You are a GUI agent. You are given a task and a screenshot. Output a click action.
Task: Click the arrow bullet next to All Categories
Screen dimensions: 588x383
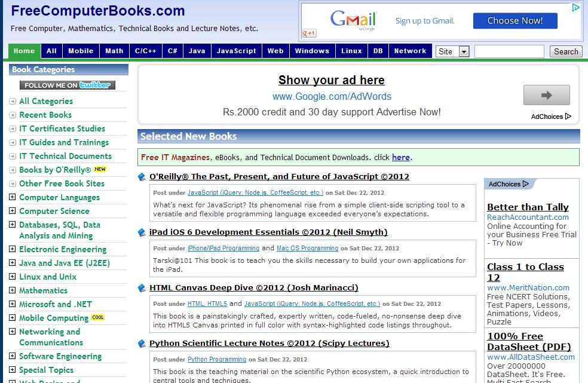pyautogui.click(x=13, y=102)
